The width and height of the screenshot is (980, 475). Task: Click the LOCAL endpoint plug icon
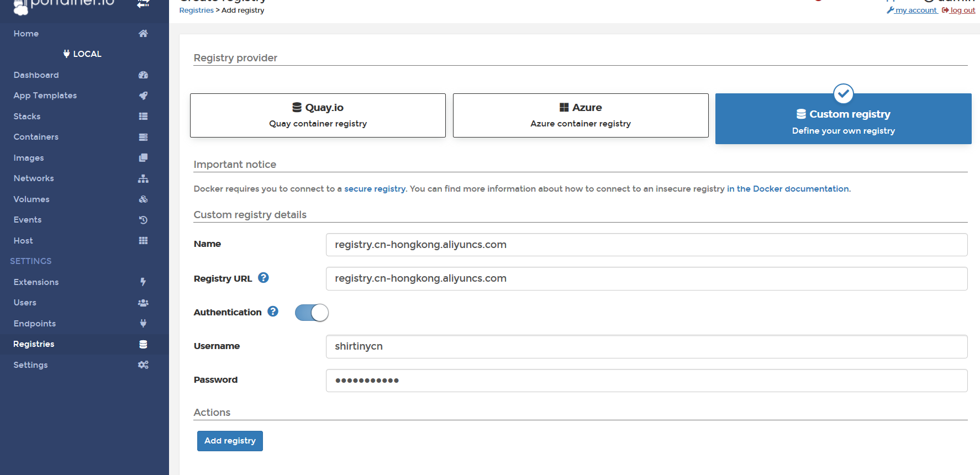(66, 54)
